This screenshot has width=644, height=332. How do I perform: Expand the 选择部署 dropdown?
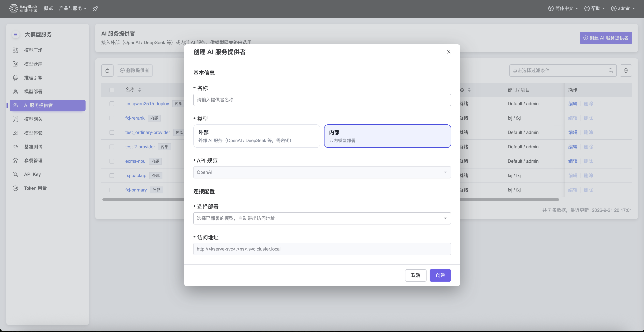(322, 218)
